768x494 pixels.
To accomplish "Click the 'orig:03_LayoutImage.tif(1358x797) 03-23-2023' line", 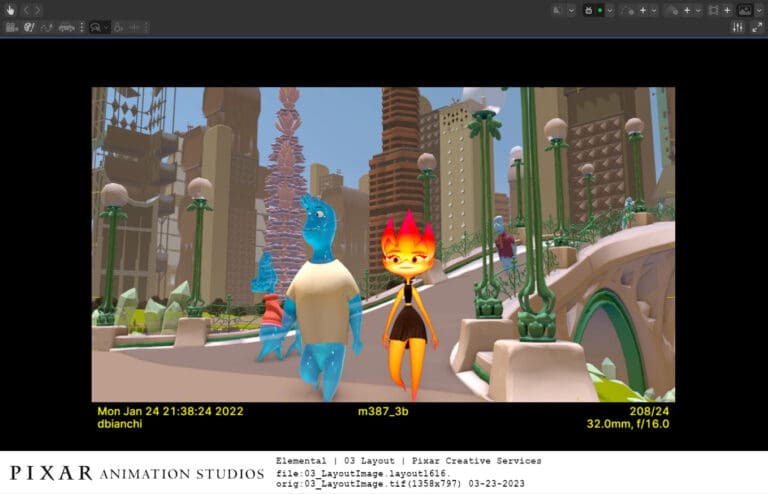I will click(x=400, y=484).
